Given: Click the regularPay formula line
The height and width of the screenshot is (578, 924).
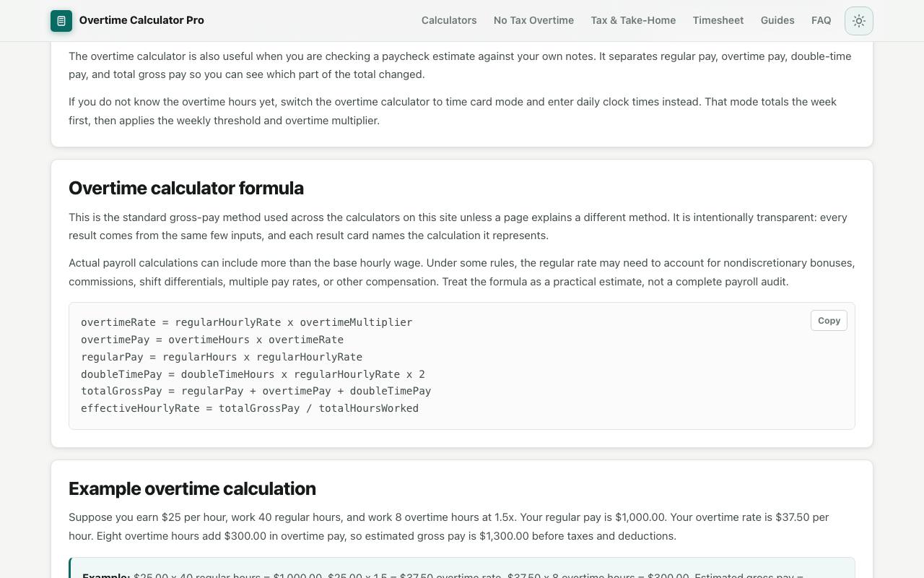Looking at the screenshot, I should pos(222,357).
